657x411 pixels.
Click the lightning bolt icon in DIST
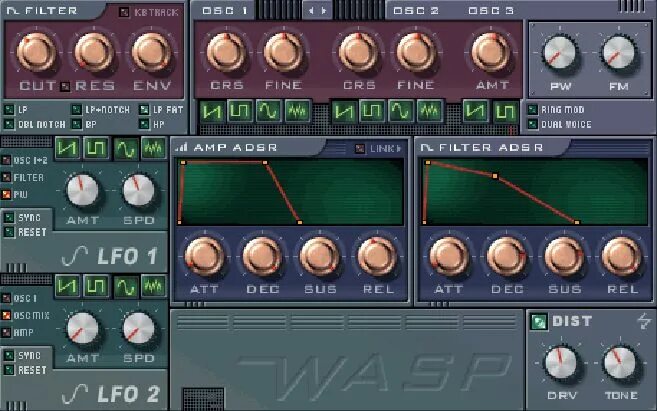point(644,321)
